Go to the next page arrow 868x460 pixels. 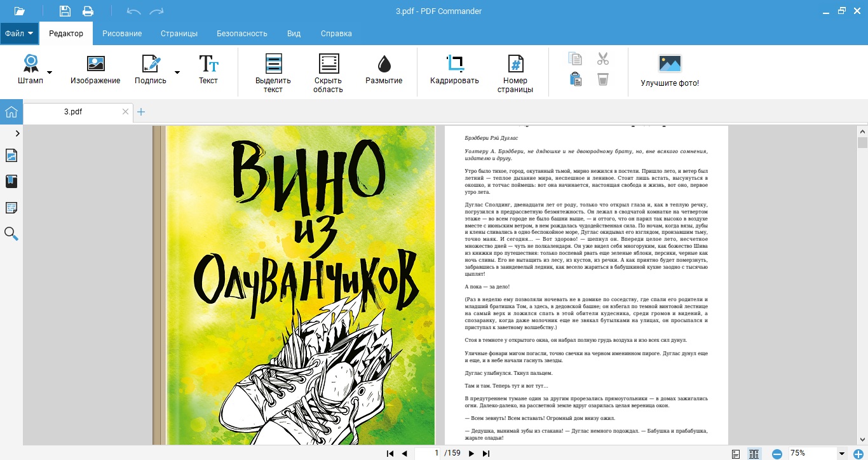pos(471,454)
